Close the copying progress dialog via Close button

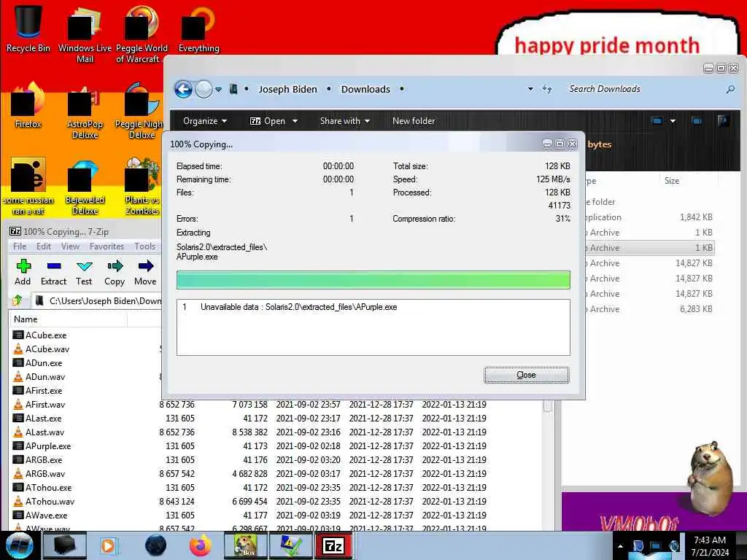click(527, 375)
